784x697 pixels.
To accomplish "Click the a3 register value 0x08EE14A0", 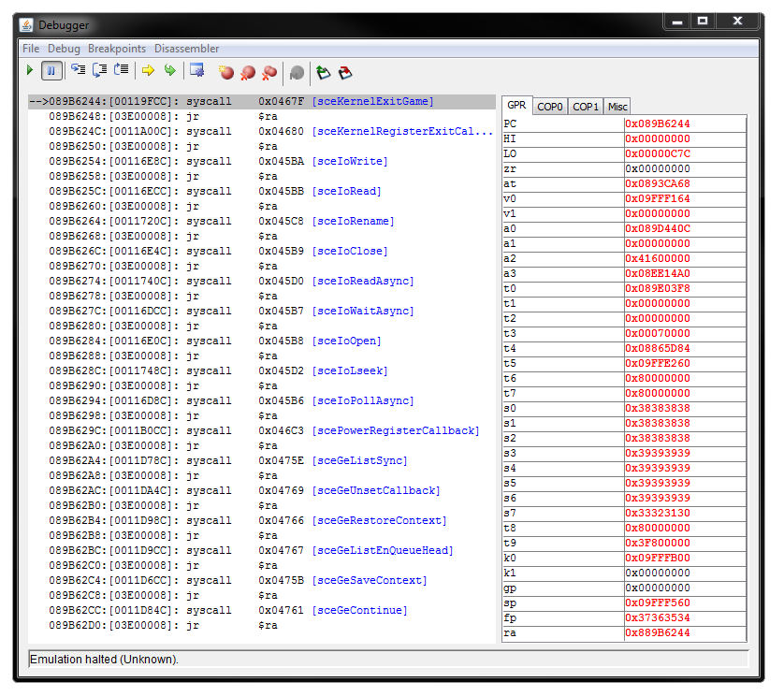I will tap(685, 274).
